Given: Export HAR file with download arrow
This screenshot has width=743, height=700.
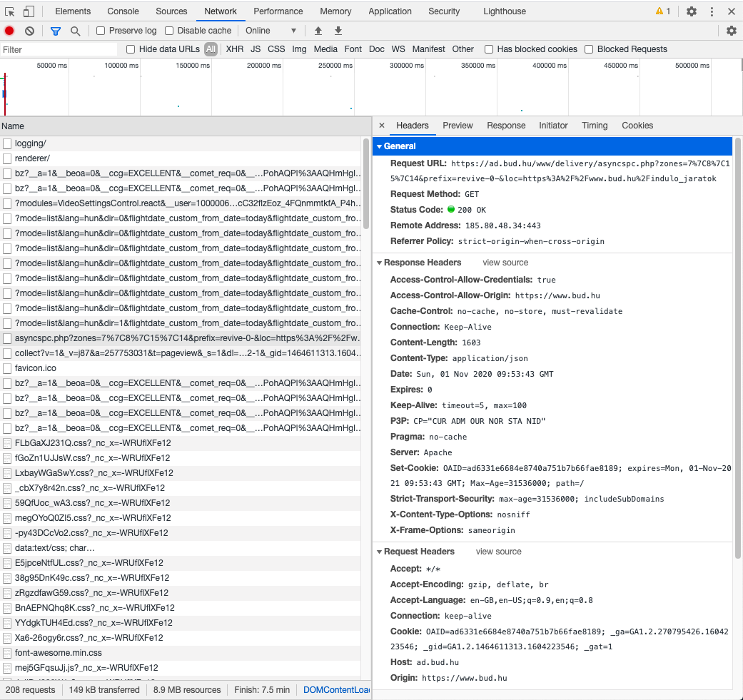Looking at the screenshot, I should click(x=338, y=31).
